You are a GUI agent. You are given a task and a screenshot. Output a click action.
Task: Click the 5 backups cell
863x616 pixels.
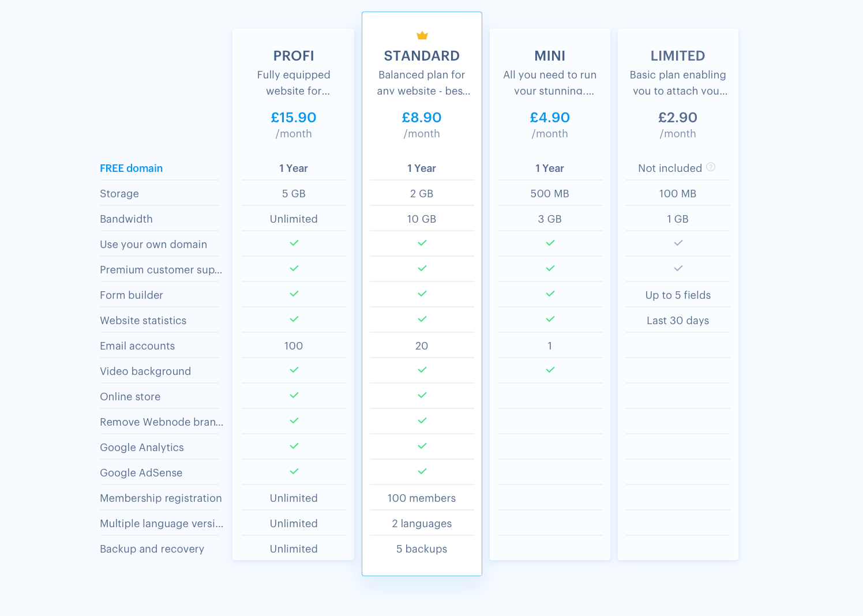coord(422,549)
